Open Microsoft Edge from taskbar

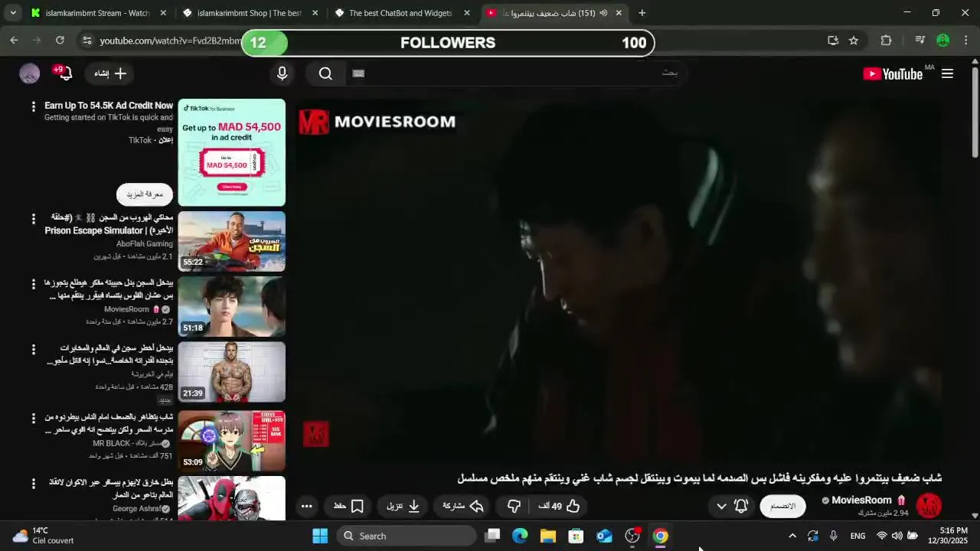point(520,536)
